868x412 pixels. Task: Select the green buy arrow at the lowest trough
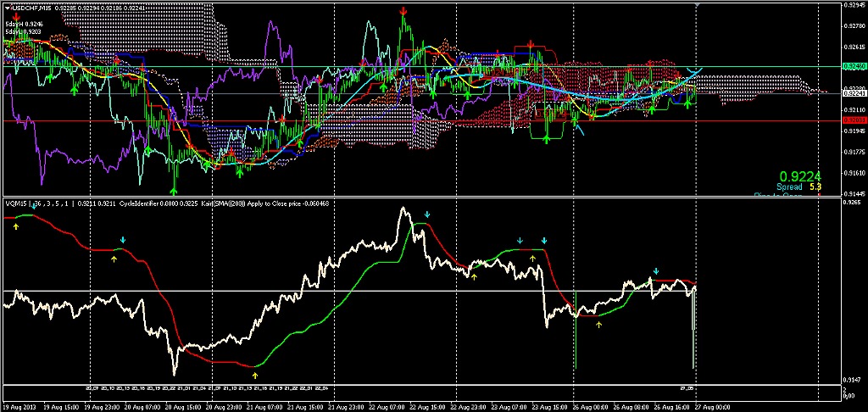(174, 191)
